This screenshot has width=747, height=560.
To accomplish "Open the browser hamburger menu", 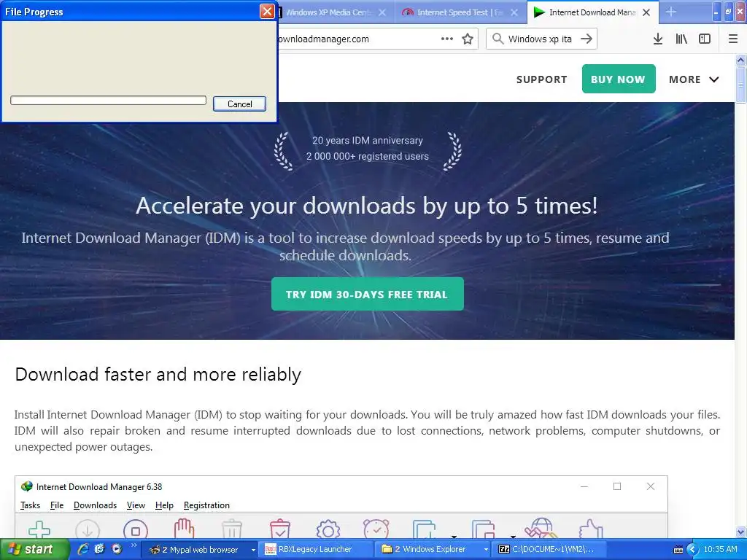I will point(733,39).
